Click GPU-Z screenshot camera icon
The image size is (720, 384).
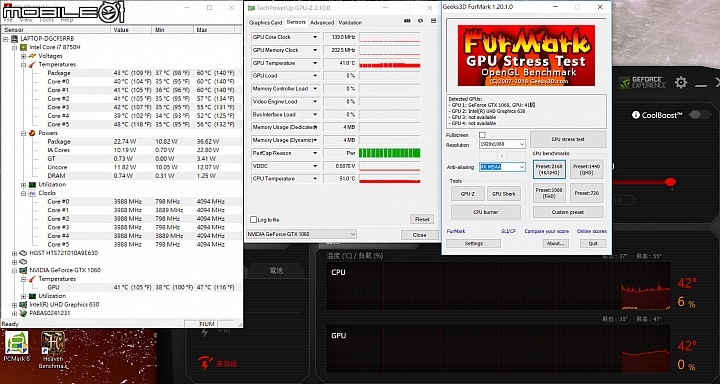[x=407, y=21]
